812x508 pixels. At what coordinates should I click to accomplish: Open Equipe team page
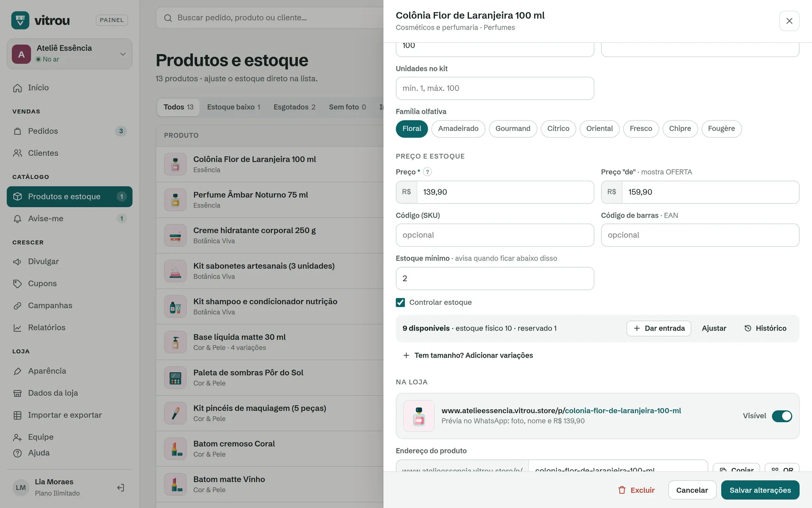click(69, 437)
